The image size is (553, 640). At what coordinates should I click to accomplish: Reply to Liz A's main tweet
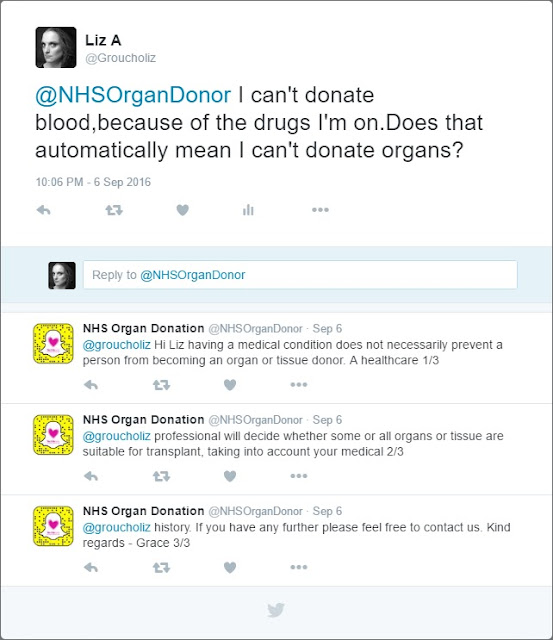click(43, 210)
